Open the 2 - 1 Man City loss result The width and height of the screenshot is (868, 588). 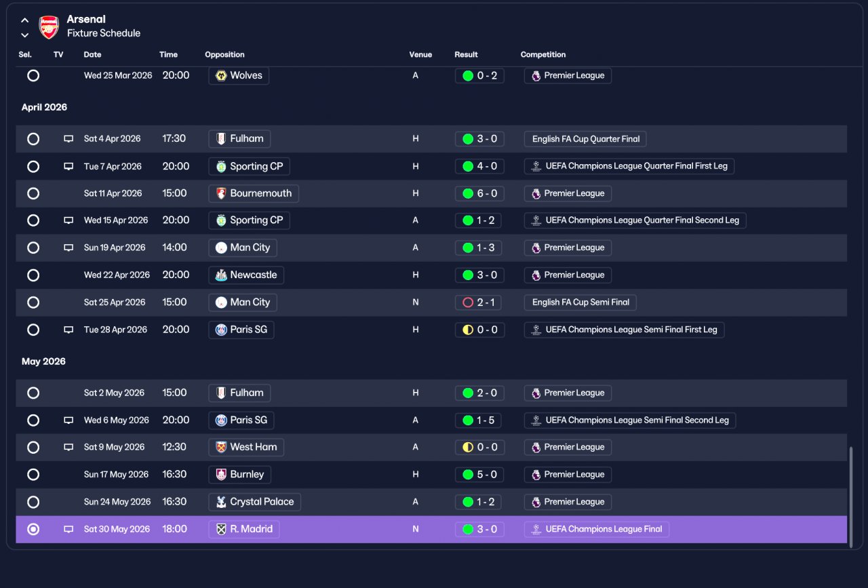[x=478, y=302]
